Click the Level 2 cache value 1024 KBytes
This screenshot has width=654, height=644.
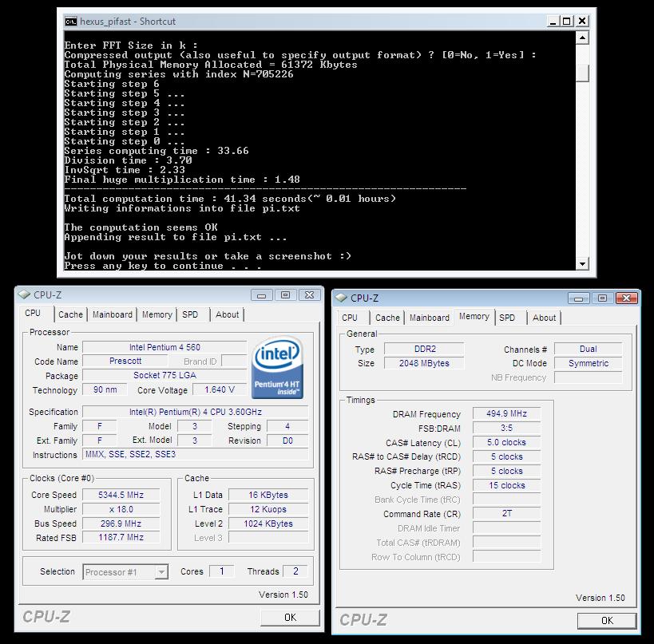point(268,523)
